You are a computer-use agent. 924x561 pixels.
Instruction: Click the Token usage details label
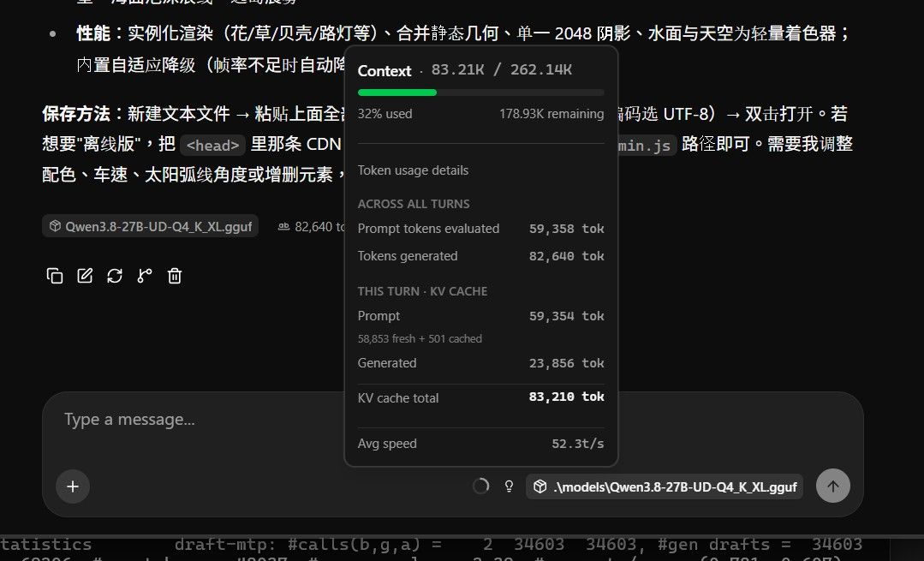pyautogui.click(x=413, y=170)
